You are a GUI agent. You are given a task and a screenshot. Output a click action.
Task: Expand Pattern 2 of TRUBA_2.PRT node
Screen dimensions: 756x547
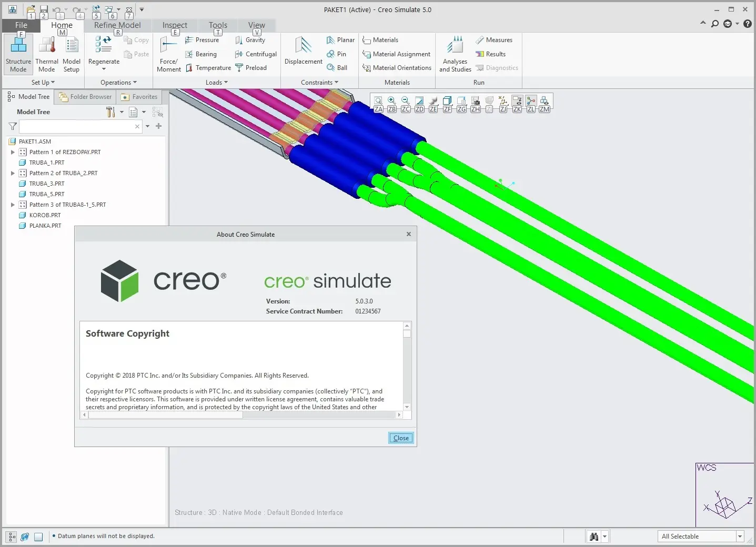pyautogui.click(x=13, y=173)
